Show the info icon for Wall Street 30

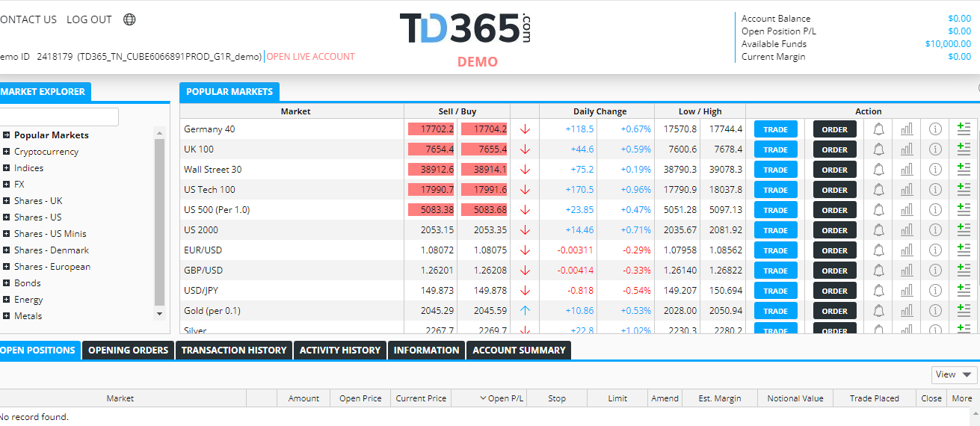pos(935,170)
